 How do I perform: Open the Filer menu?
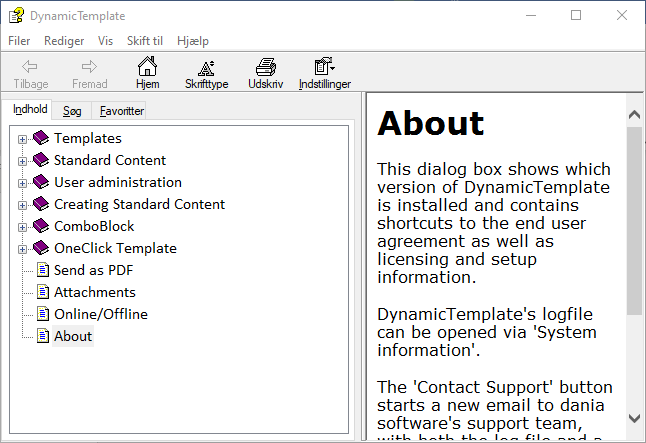[x=19, y=41]
